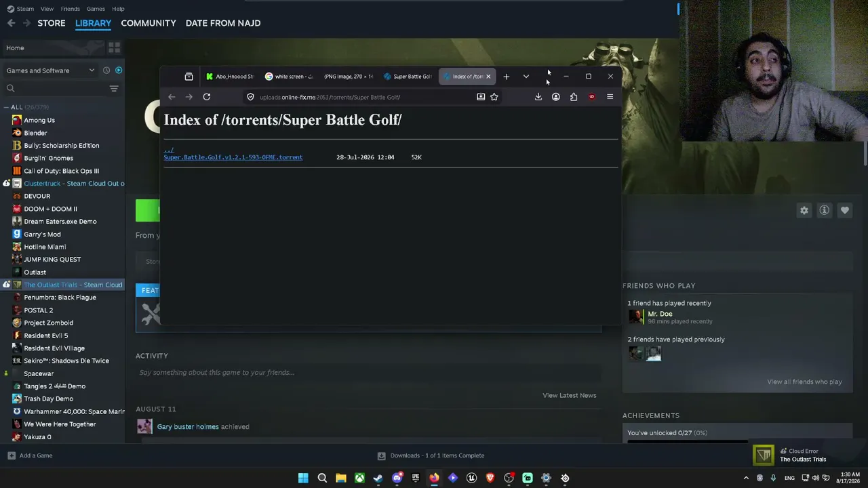Image resolution: width=868 pixels, height=488 pixels.
Task: Show recently played games clock icon
Action: [106, 70]
